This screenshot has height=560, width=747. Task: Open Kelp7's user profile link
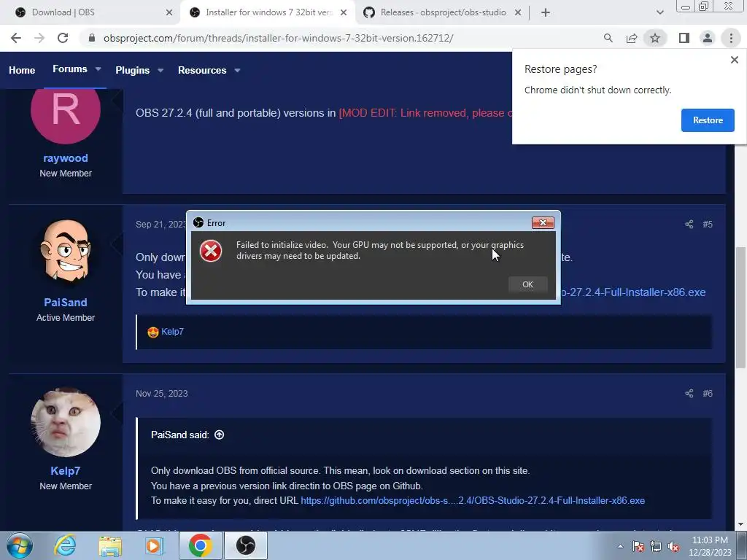[66, 471]
